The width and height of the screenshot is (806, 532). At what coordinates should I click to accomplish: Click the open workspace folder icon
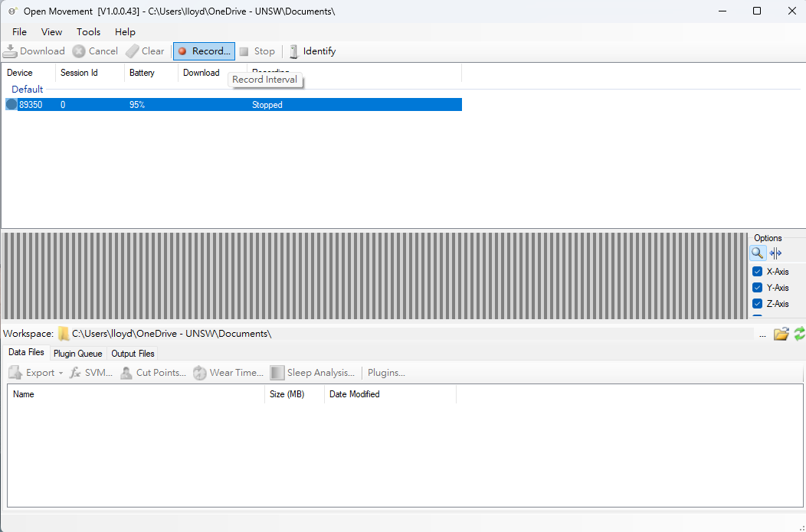point(781,334)
